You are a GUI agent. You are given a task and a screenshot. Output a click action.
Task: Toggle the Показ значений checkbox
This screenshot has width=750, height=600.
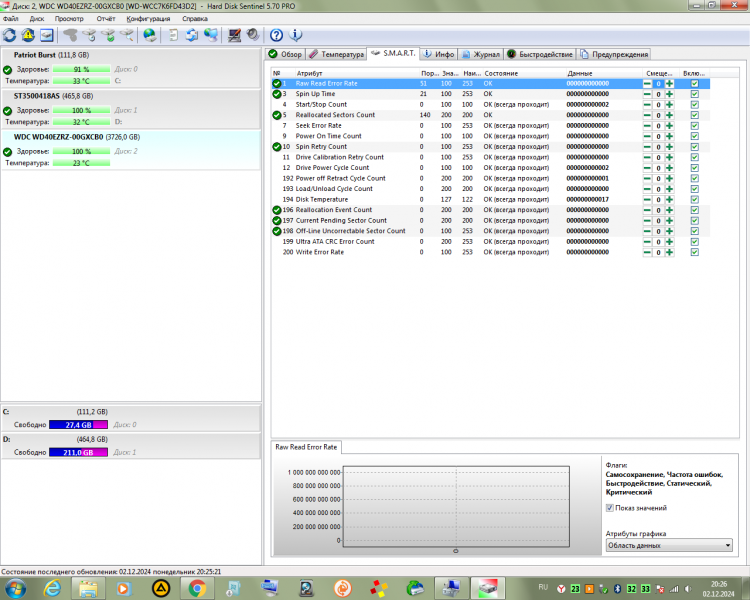click(609, 508)
